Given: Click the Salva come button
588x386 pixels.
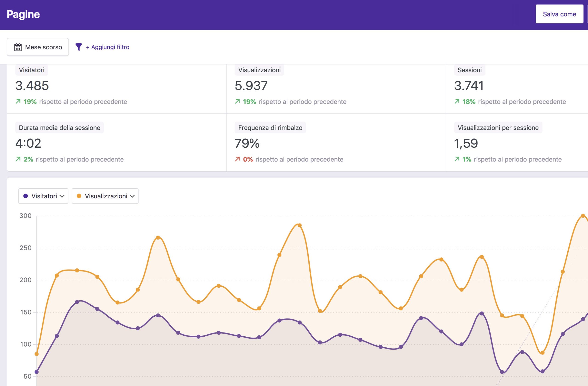Looking at the screenshot, I should coord(559,14).
